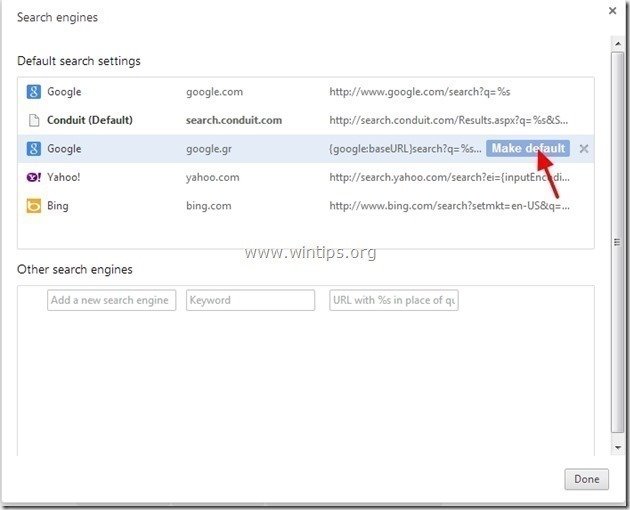Click the Yahoo search URL text
Screen dimensions: 630x510
tap(450, 177)
